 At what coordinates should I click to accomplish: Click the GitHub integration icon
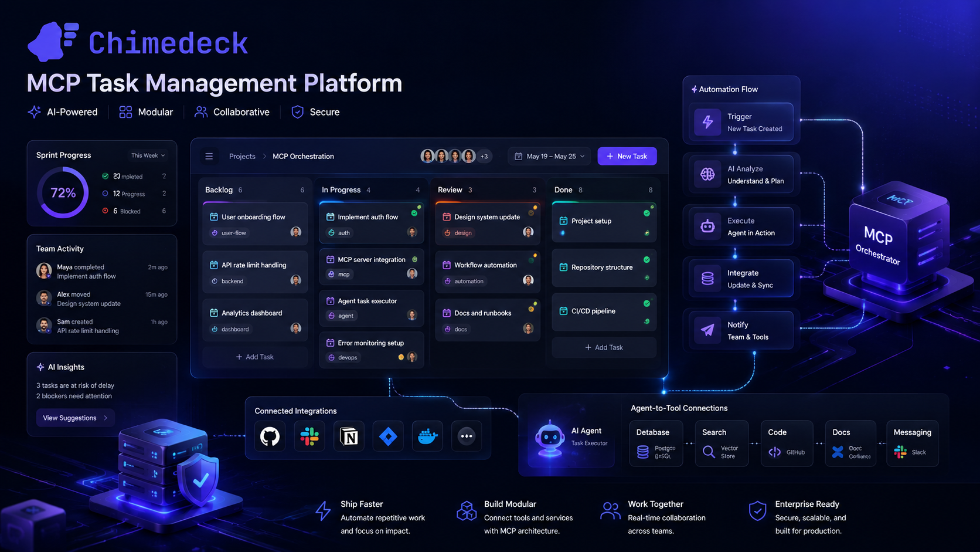point(270,436)
